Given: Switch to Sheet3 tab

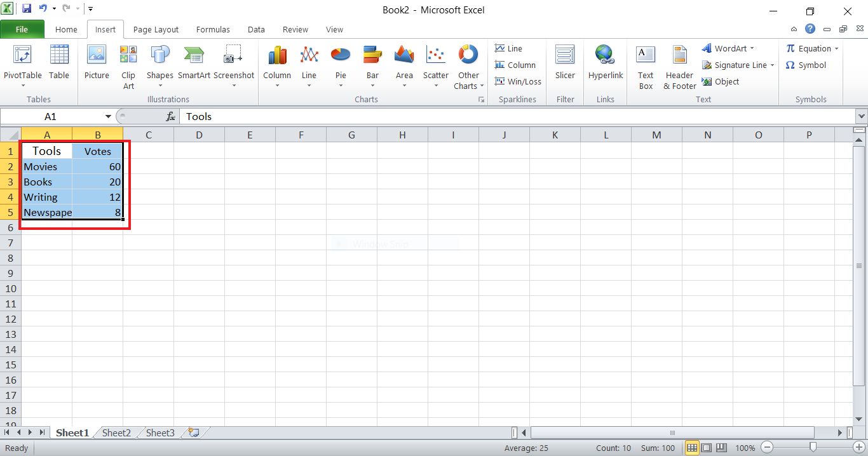Looking at the screenshot, I should pyautogui.click(x=160, y=433).
